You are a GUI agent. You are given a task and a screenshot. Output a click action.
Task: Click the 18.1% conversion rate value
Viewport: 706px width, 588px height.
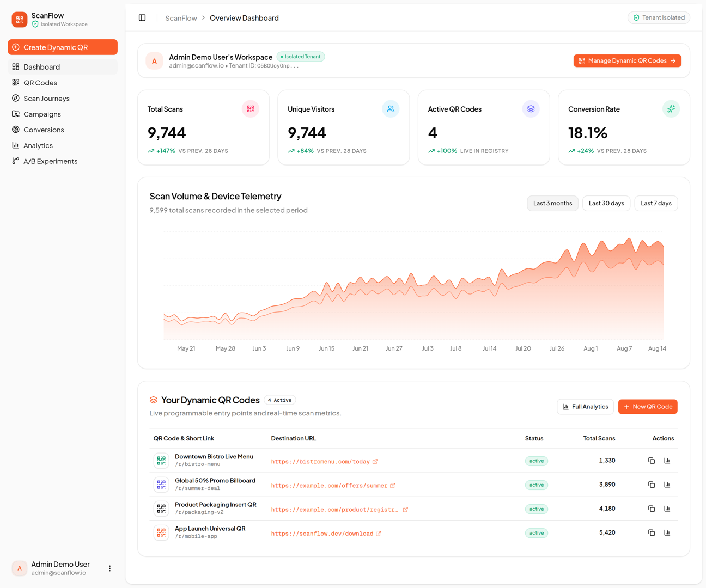[588, 133]
